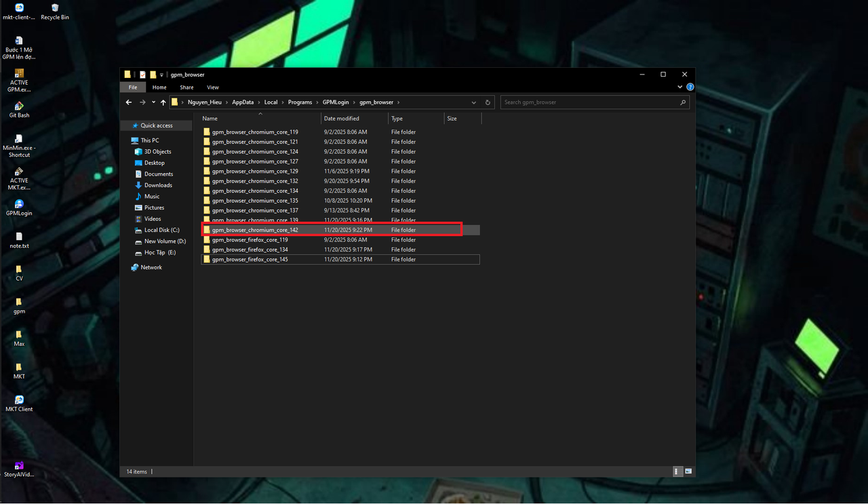Open File Explorer Help icon
This screenshot has width=868, height=504.
[x=690, y=88]
